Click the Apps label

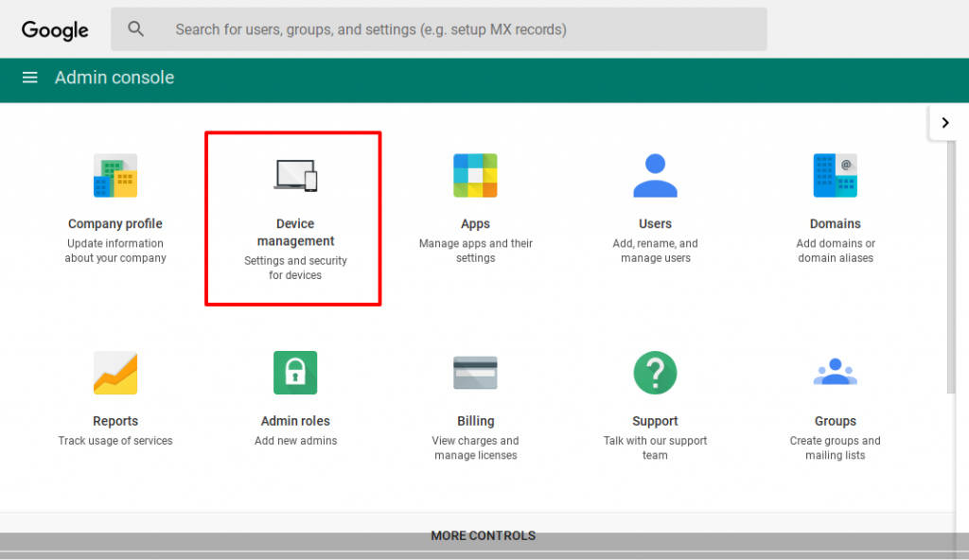[475, 224]
